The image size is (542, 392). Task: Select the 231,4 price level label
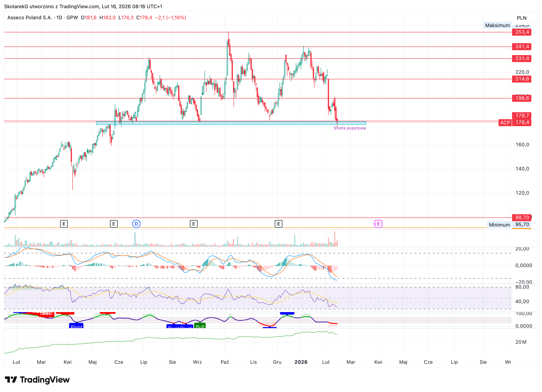(x=522, y=59)
